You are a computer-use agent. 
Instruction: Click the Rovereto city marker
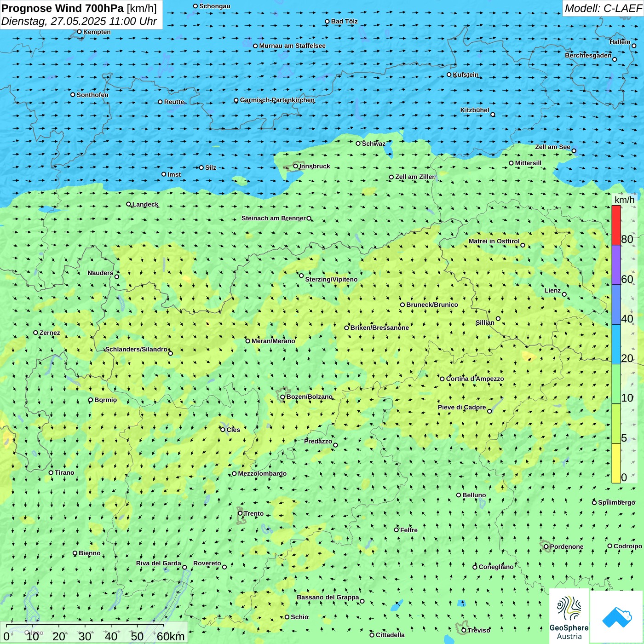tap(224, 567)
